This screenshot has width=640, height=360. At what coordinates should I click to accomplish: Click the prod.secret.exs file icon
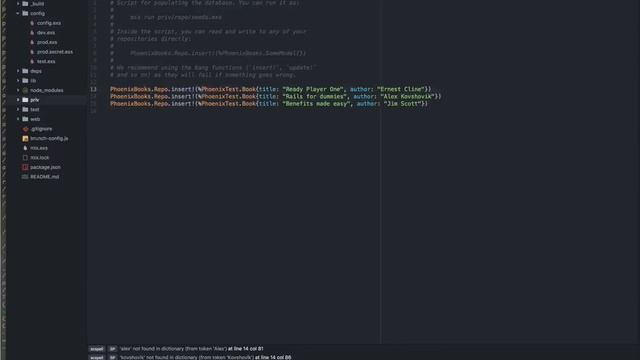pyautogui.click(x=32, y=52)
